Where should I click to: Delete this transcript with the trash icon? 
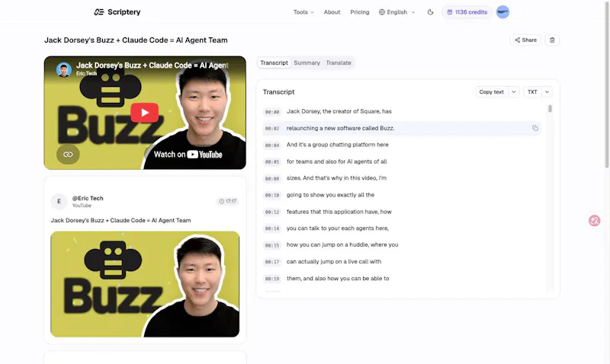(x=552, y=40)
